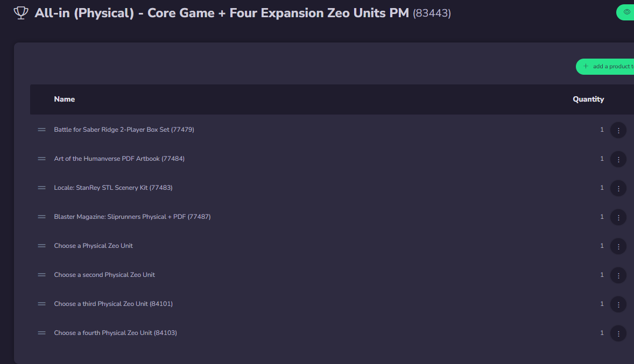Click drag handle for Locale: StanRey STL row

[41, 188]
